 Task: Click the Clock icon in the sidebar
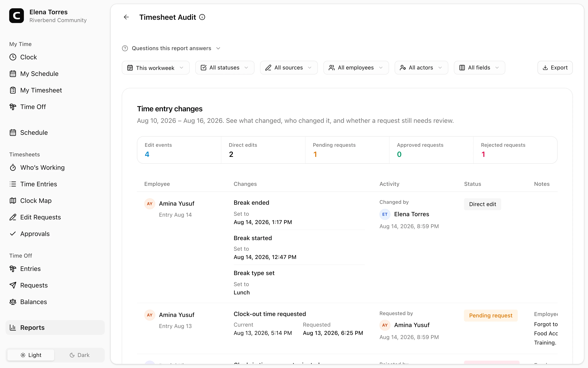point(13,57)
